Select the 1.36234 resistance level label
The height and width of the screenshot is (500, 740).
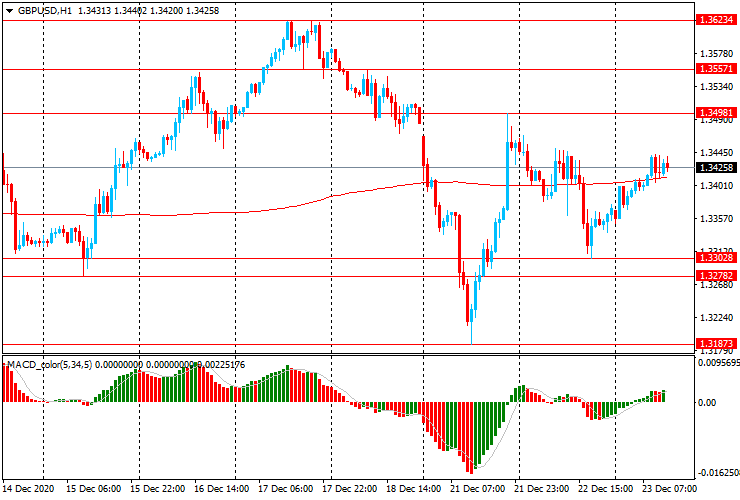[716, 20]
